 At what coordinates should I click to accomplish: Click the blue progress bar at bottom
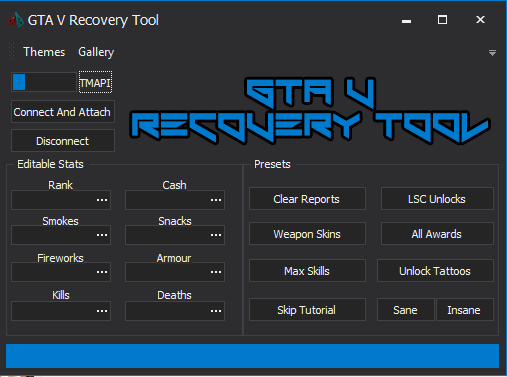pos(252,356)
